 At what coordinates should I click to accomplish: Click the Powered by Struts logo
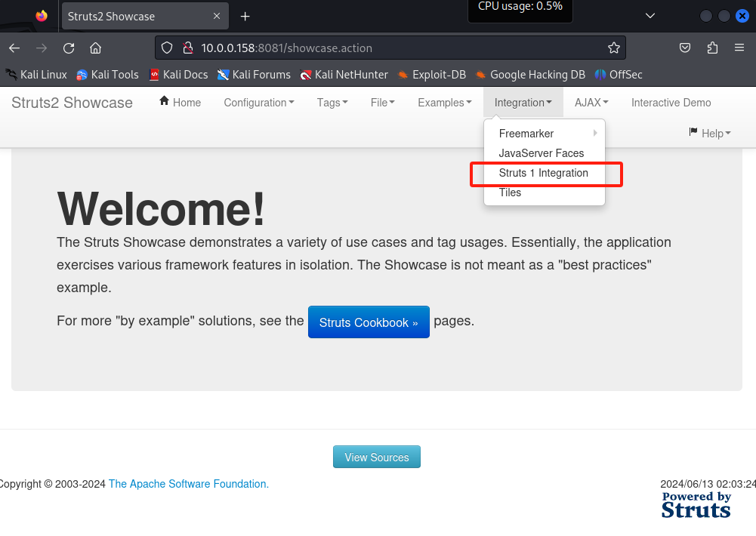[x=696, y=504]
